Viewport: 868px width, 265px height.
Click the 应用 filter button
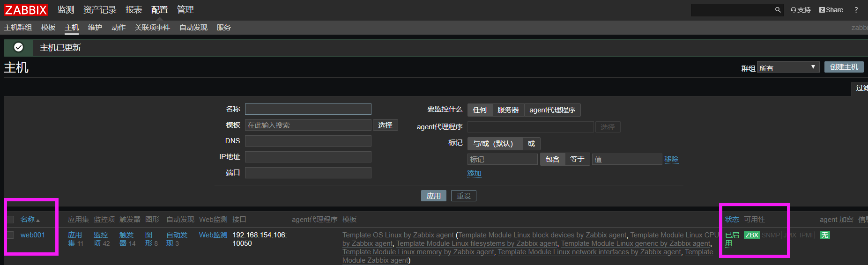click(434, 196)
